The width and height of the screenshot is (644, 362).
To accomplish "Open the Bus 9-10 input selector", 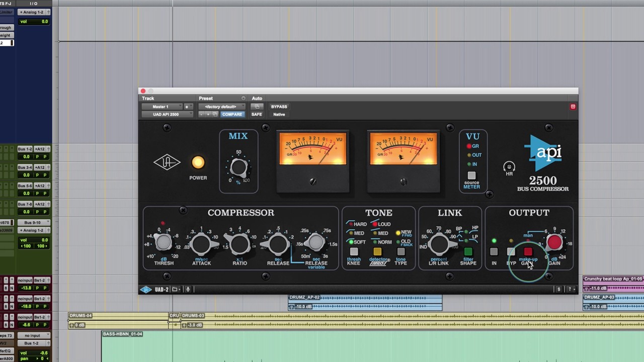I will (33, 223).
